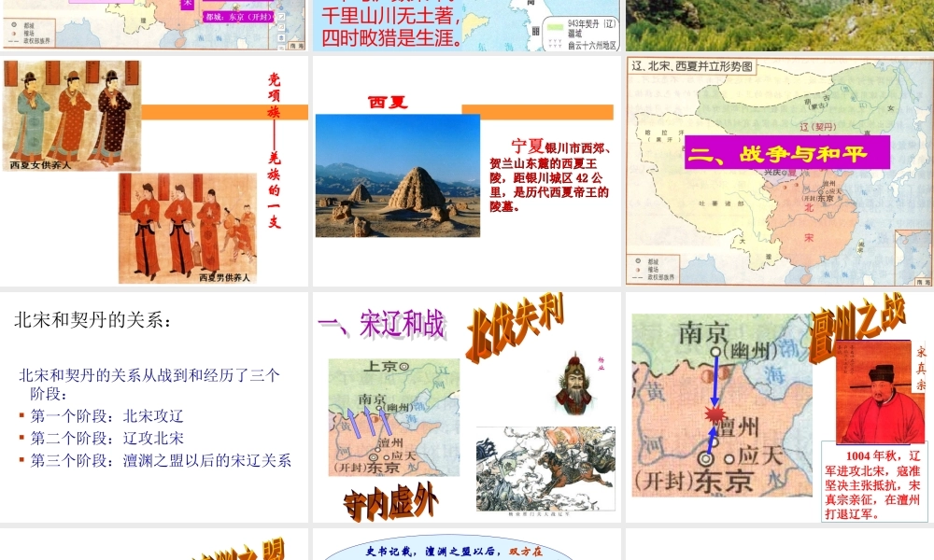The width and height of the screenshot is (934, 560).
Task: Click the 北宋和契丹的关系 heading
Action: click(92, 320)
